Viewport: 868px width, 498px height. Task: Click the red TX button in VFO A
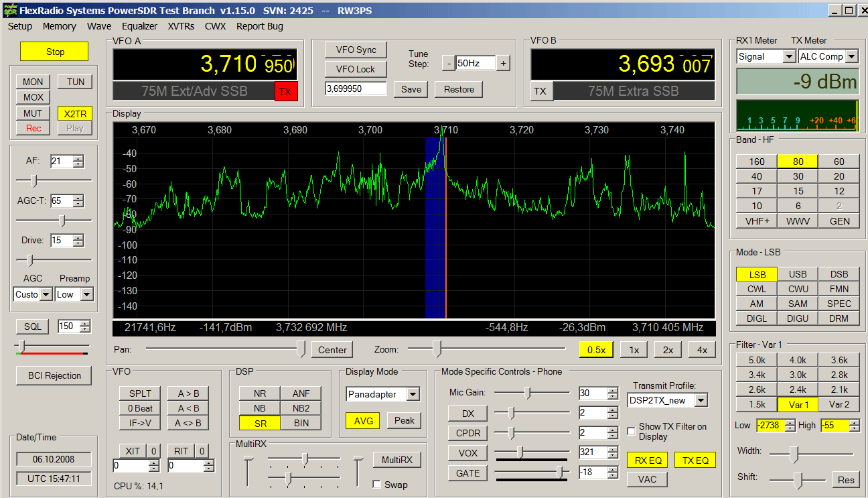point(285,92)
